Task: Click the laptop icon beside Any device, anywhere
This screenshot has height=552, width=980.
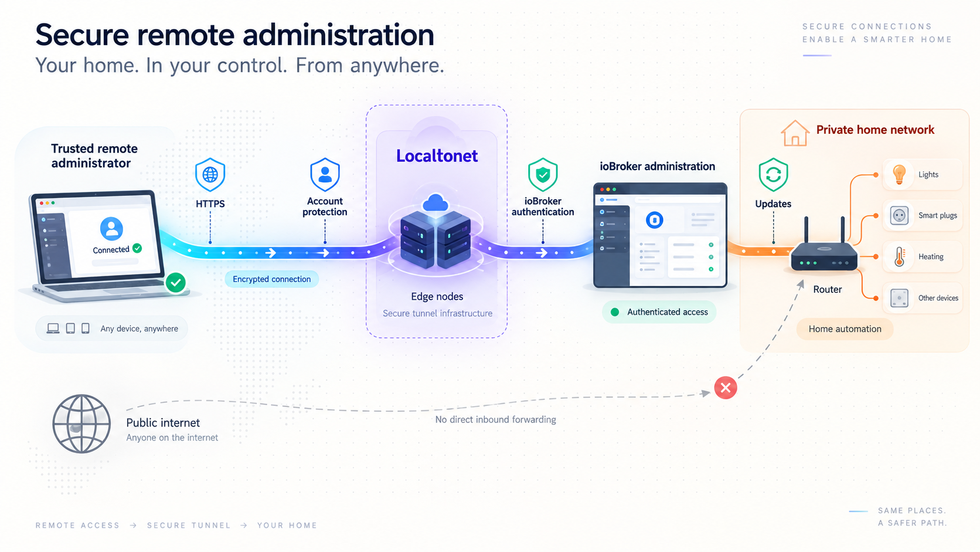Action: (53, 329)
